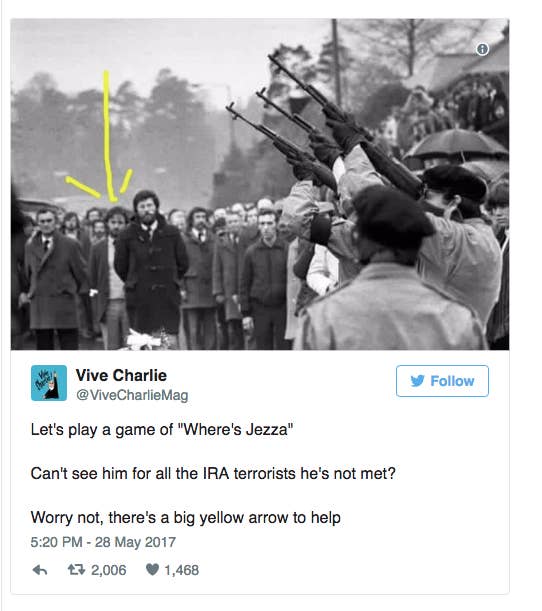Click the retweet icon
Viewport: 542px width, 611px height.
tap(76, 570)
